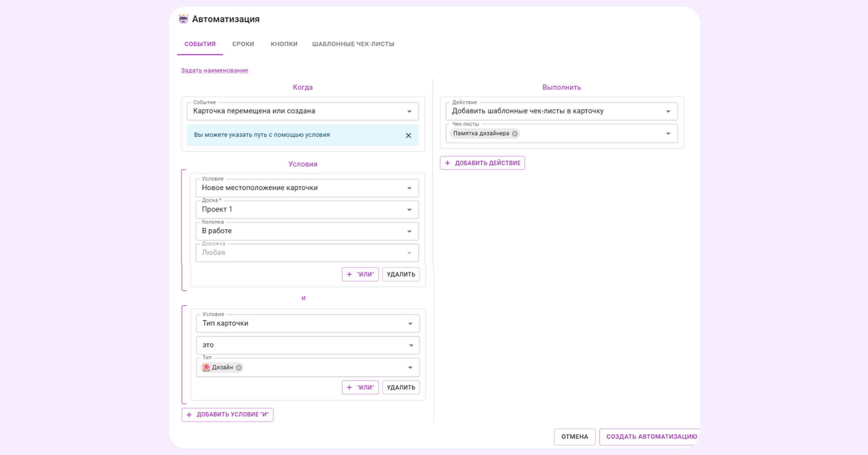Viewport: 868px width, 455px height.
Task: Open the Чек-листы dropdown arrow
Action: pos(668,134)
